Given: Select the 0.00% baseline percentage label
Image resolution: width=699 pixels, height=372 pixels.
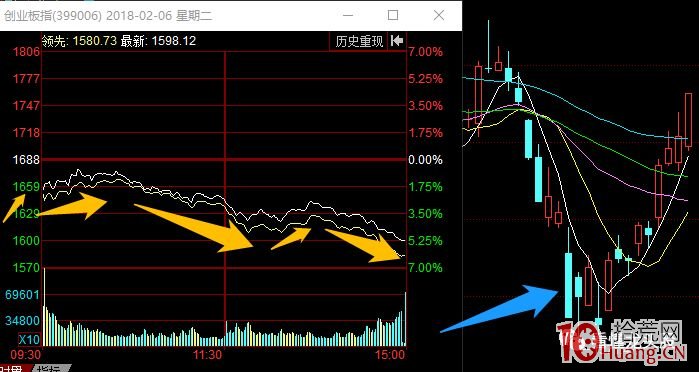Looking at the screenshot, I should (426, 160).
